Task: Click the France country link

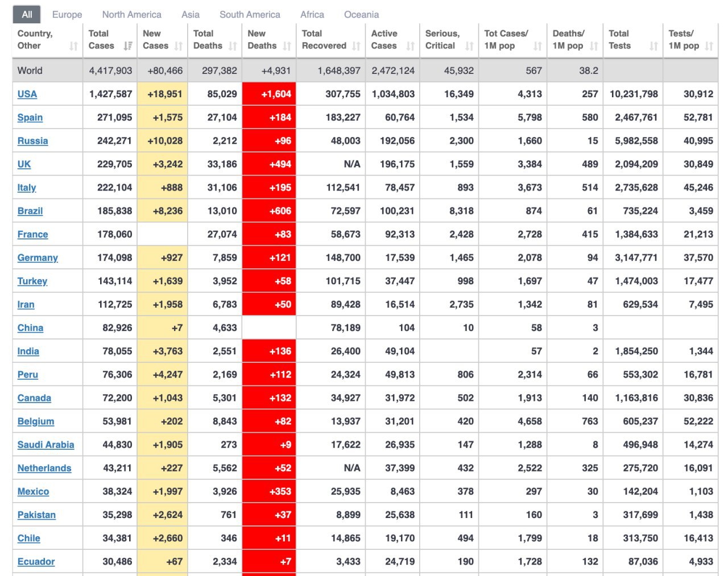Action: [32, 234]
